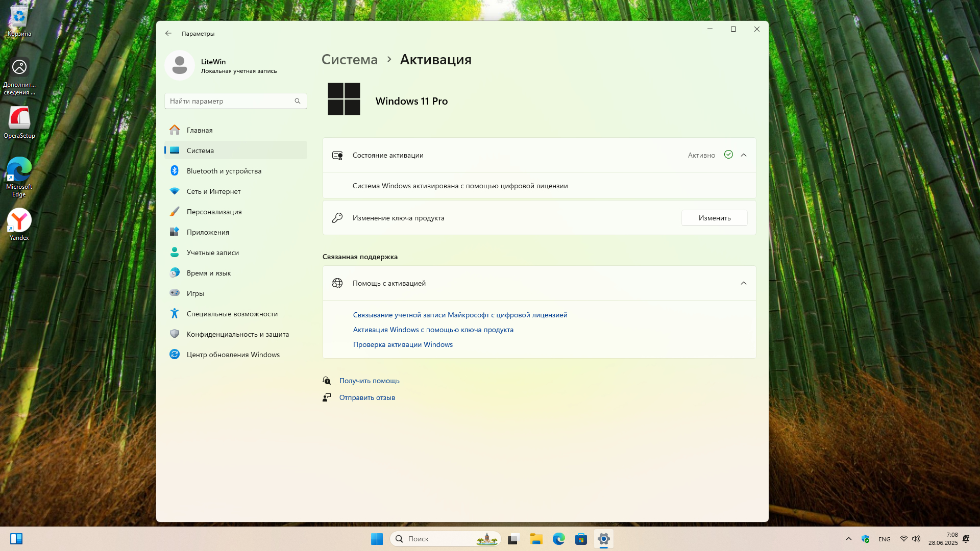Click the back arrow in Settings
The width and height of the screenshot is (980, 551).
(168, 33)
